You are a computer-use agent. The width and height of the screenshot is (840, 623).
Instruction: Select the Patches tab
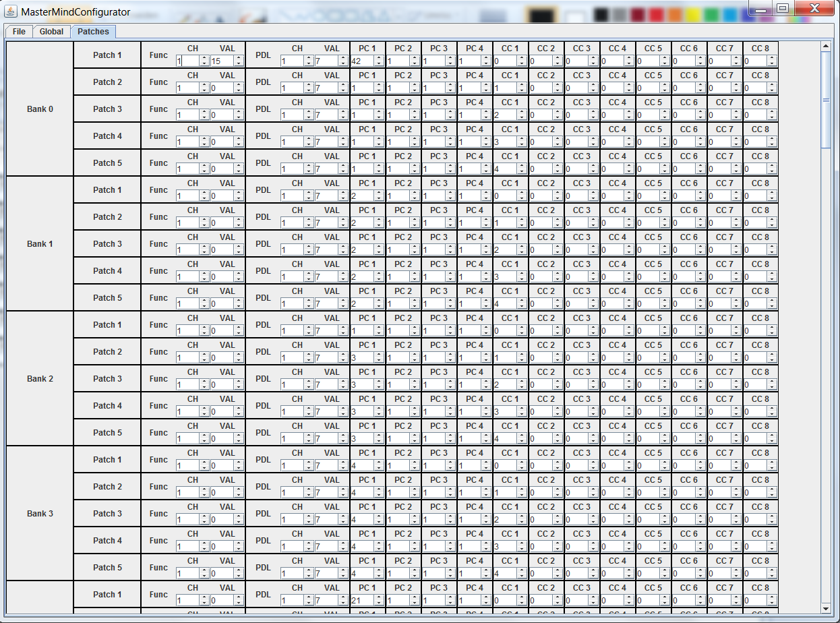pos(93,32)
